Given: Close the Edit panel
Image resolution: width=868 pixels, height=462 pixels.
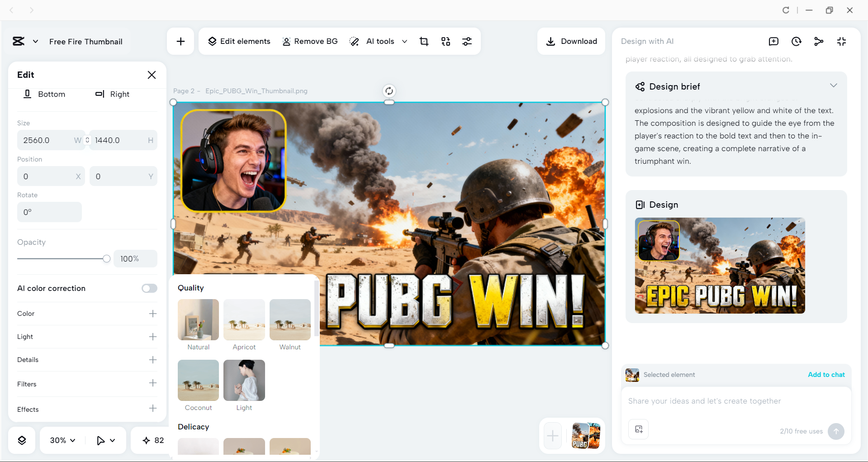Looking at the screenshot, I should click(x=152, y=75).
